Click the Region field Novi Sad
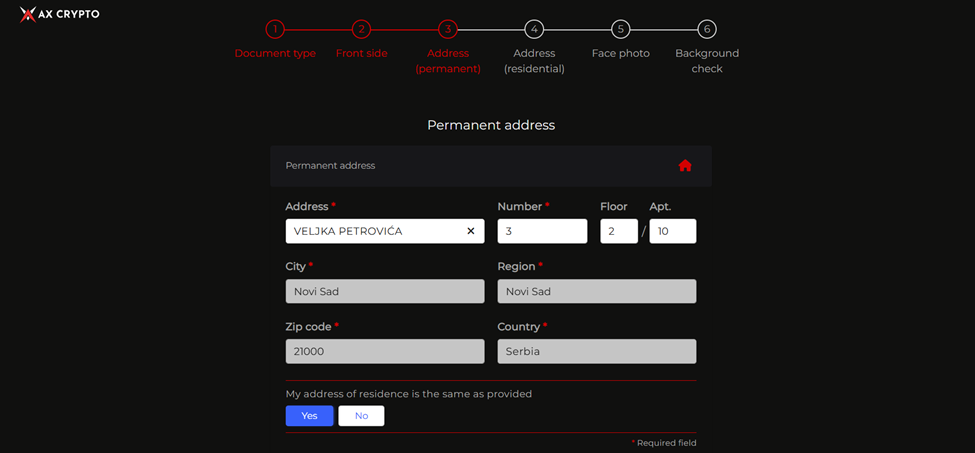This screenshot has height=453, width=975. tap(597, 291)
